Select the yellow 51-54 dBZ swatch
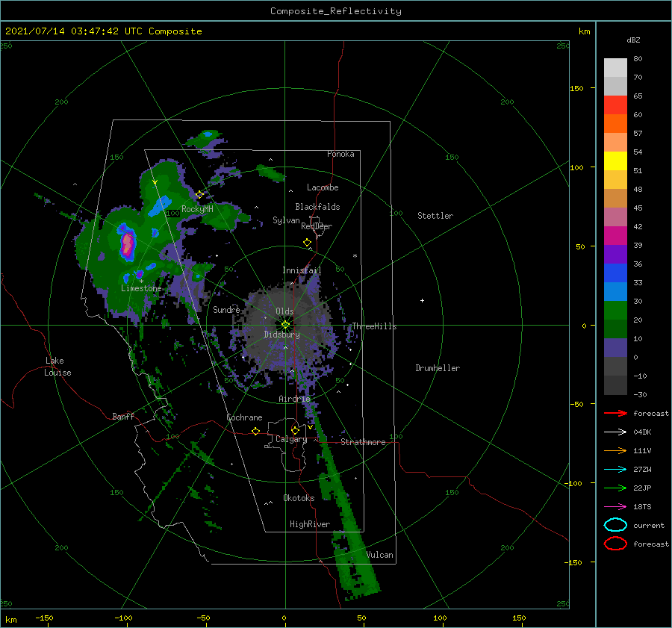This screenshot has width=672, height=628. point(615,161)
